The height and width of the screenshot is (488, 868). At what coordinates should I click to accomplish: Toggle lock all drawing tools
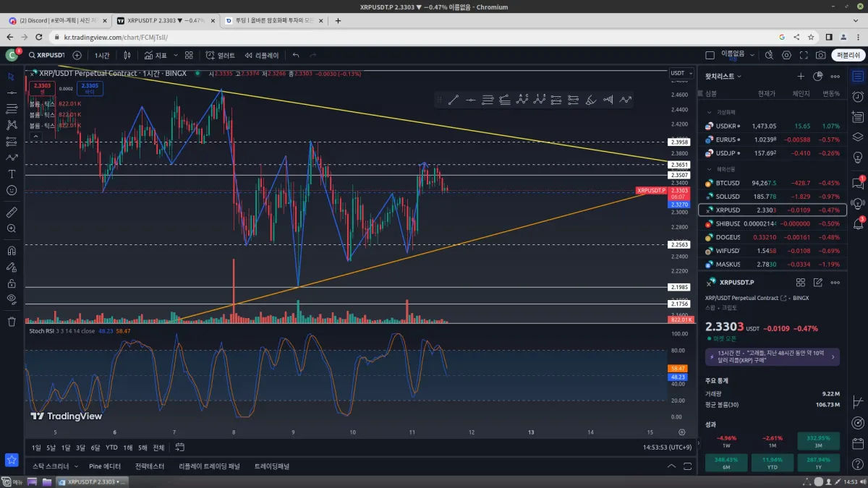pos(12,284)
